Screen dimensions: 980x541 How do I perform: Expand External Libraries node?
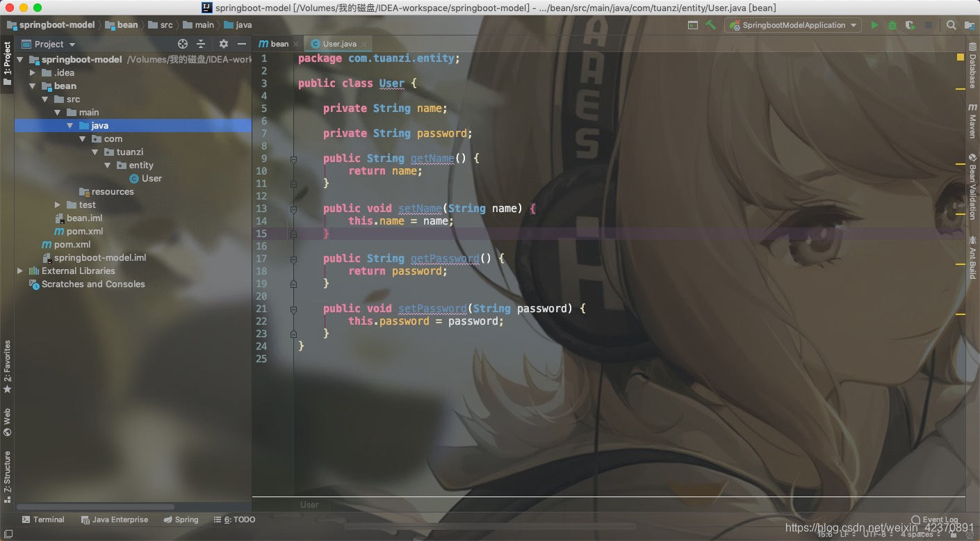[20, 271]
